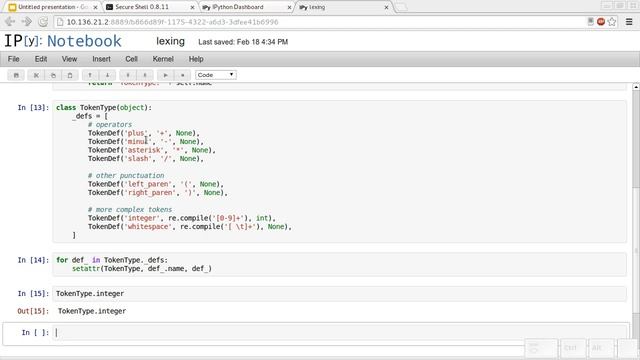Cut the selected cell
Screen dimensions: 640x360
36,75
